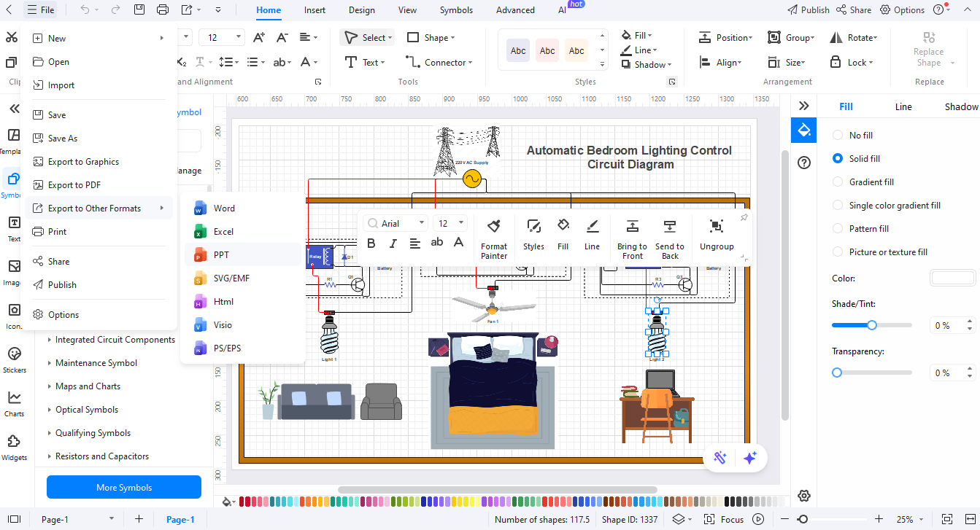The height and width of the screenshot is (530, 980).
Task: Click the magic wand AI button
Action: (x=720, y=458)
